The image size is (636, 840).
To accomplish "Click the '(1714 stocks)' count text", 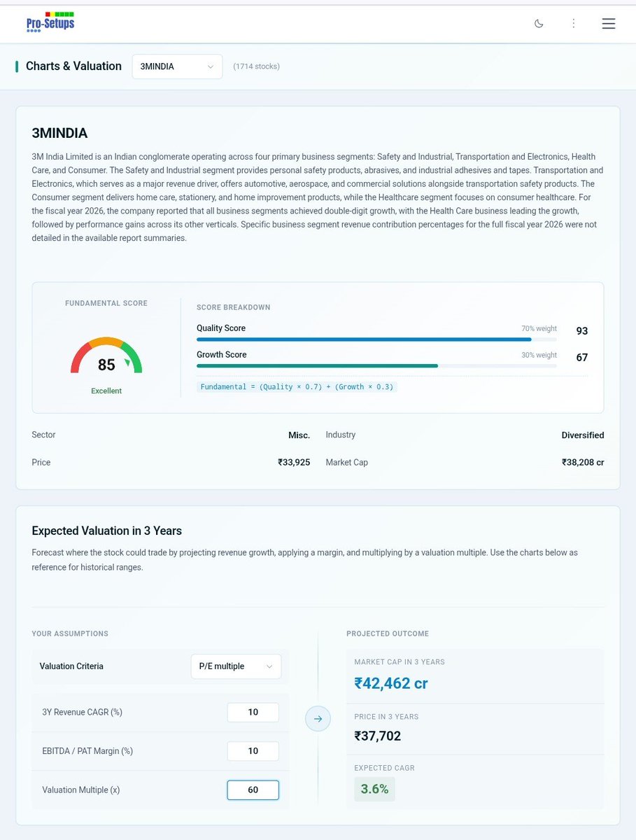I will click(x=256, y=66).
